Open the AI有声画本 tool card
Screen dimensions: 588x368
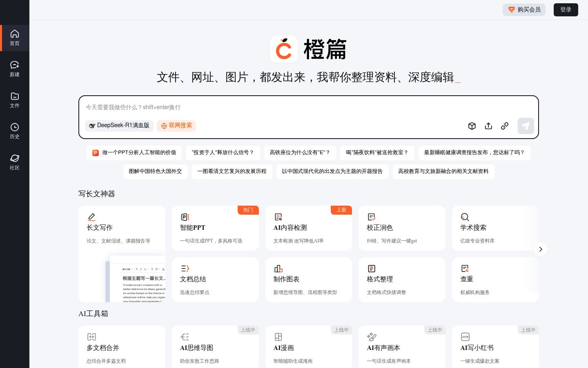click(x=402, y=347)
